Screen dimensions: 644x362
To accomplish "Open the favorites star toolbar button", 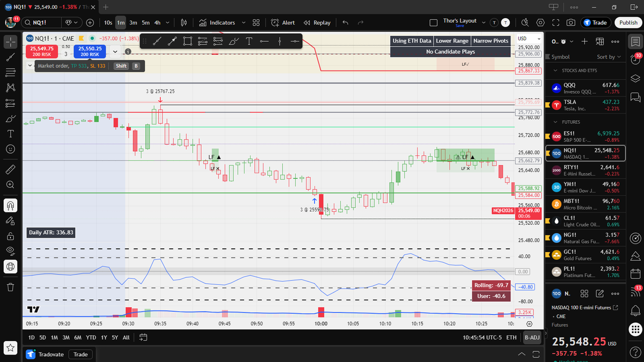I will coord(10,348).
